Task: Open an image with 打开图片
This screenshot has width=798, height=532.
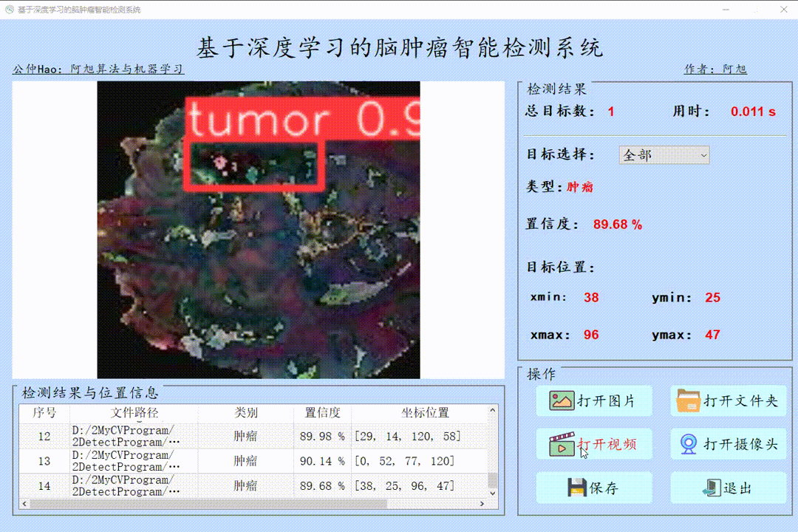Action: click(593, 400)
